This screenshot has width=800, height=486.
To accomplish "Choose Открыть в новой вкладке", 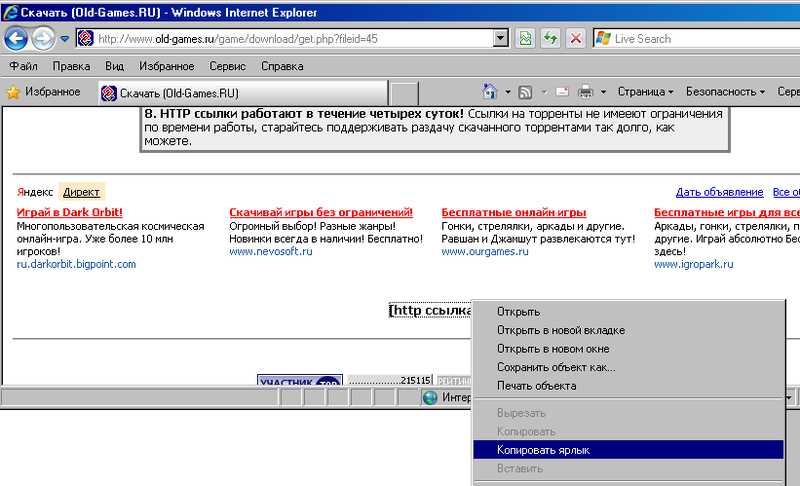I will [x=628, y=330].
